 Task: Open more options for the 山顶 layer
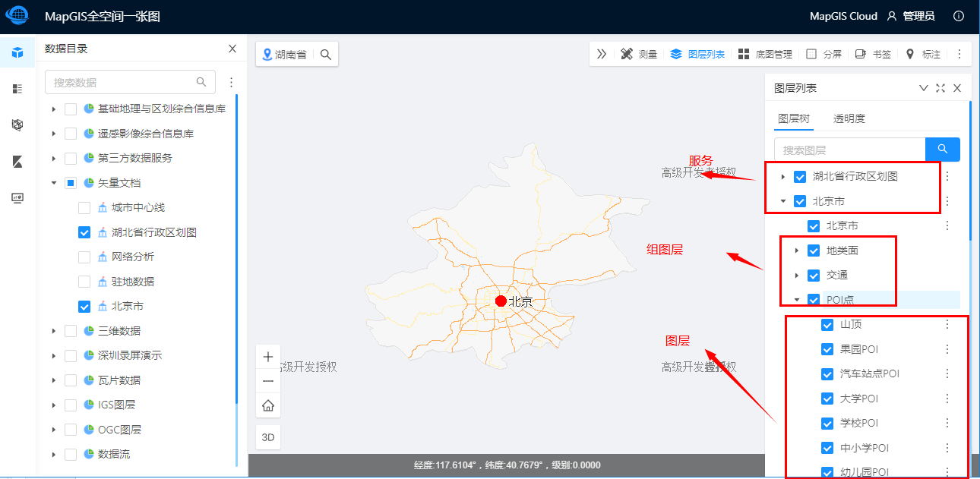(x=947, y=324)
